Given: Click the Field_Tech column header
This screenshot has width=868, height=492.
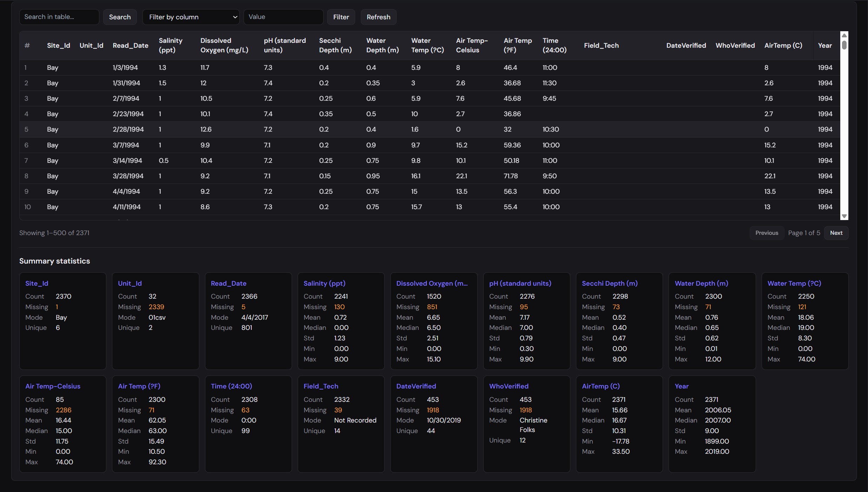Looking at the screenshot, I should coord(601,45).
